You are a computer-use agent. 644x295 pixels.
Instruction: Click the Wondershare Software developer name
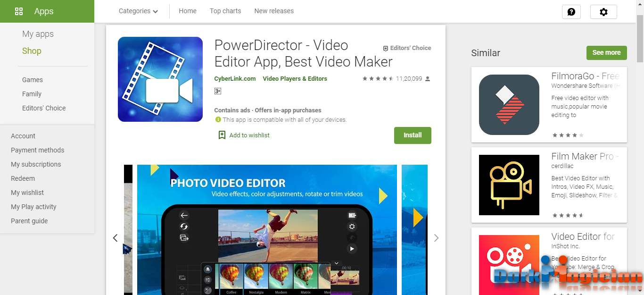coord(586,86)
